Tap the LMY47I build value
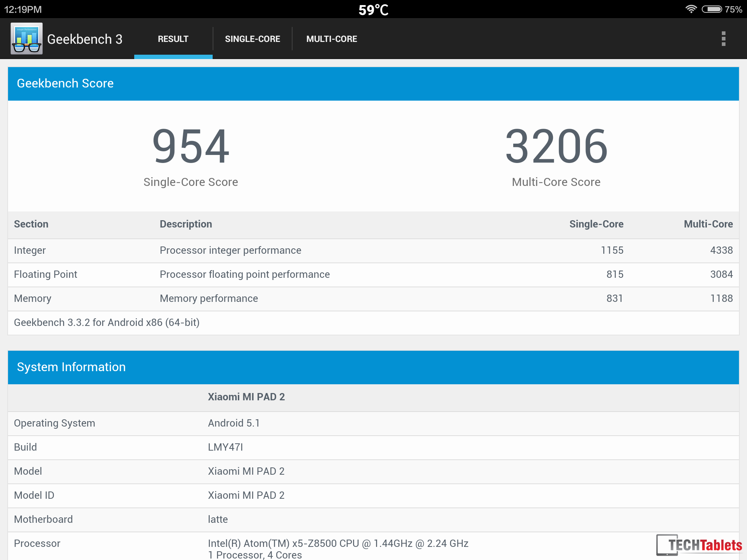This screenshot has height=560, width=747. pyautogui.click(x=225, y=447)
